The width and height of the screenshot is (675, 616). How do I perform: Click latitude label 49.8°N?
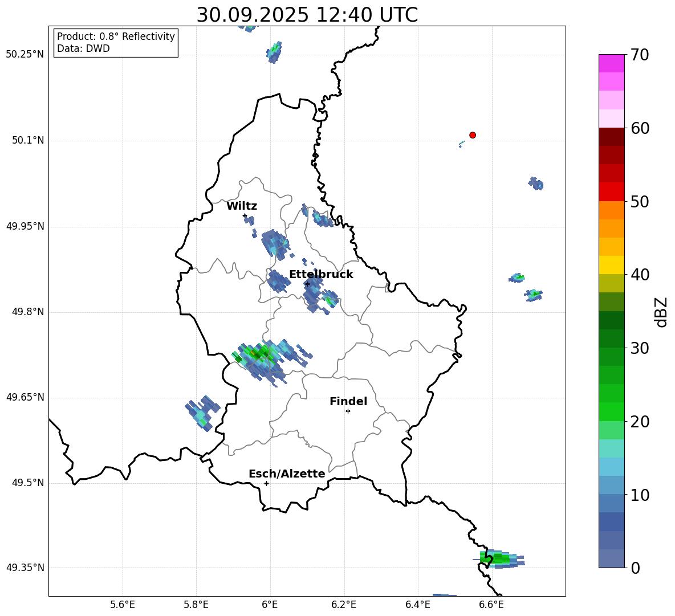tap(29, 312)
